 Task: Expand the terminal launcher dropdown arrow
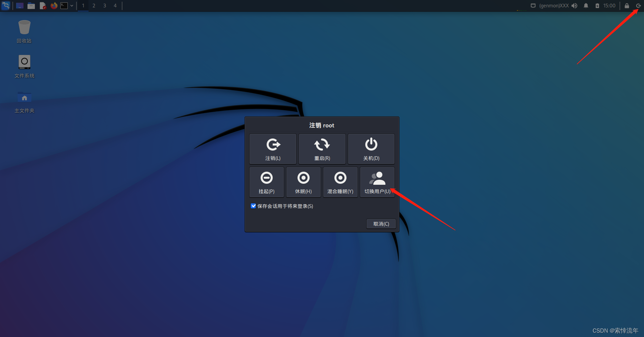coord(72,6)
